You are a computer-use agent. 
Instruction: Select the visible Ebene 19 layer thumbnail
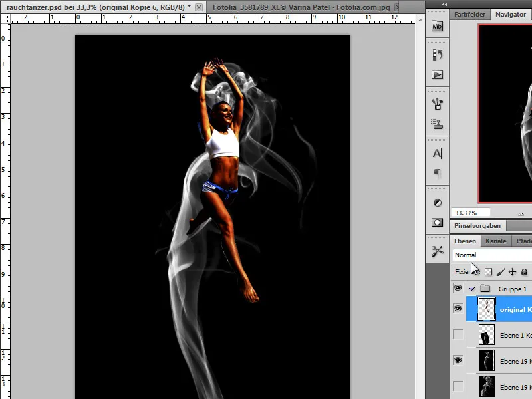[487, 360]
